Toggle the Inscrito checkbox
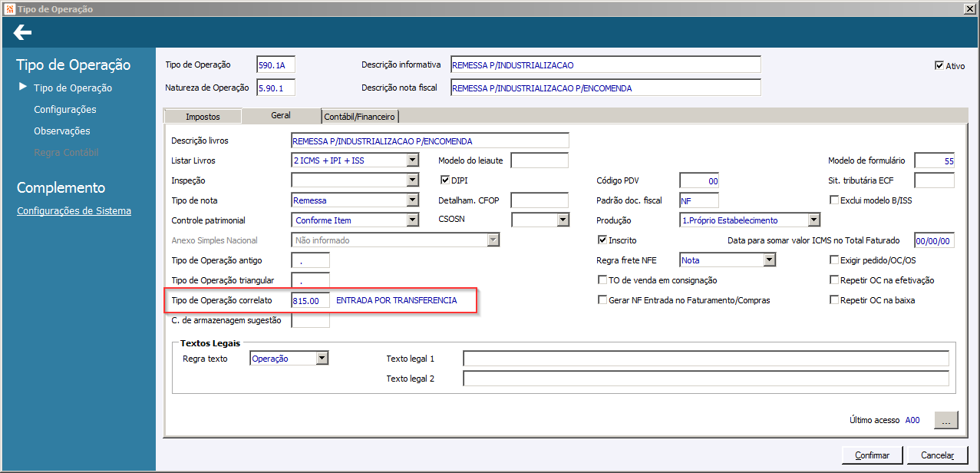 [602, 240]
